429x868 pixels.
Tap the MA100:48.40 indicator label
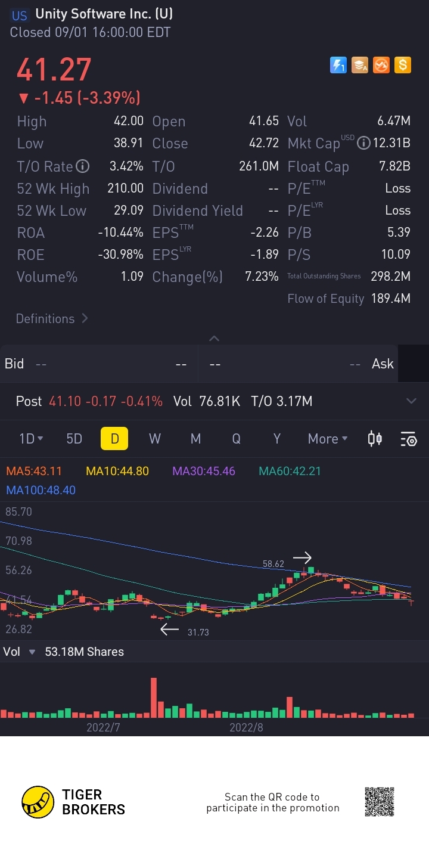pyautogui.click(x=41, y=490)
